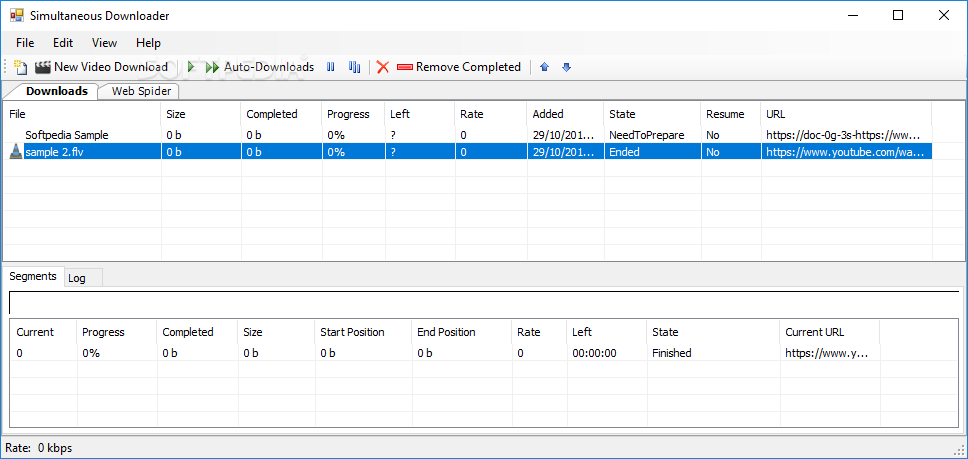Move the download down with the blue down arrow
The image size is (968, 459).
click(567, 67)
